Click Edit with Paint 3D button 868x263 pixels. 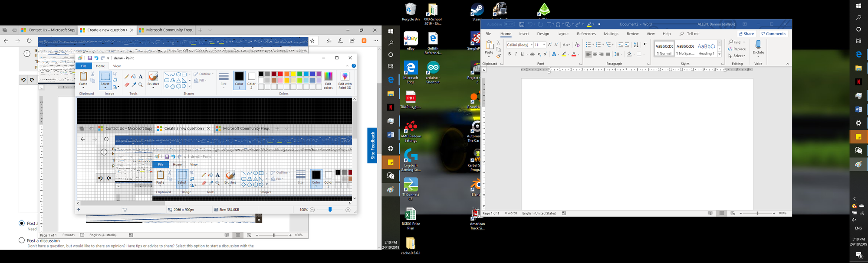coord(345,81)
